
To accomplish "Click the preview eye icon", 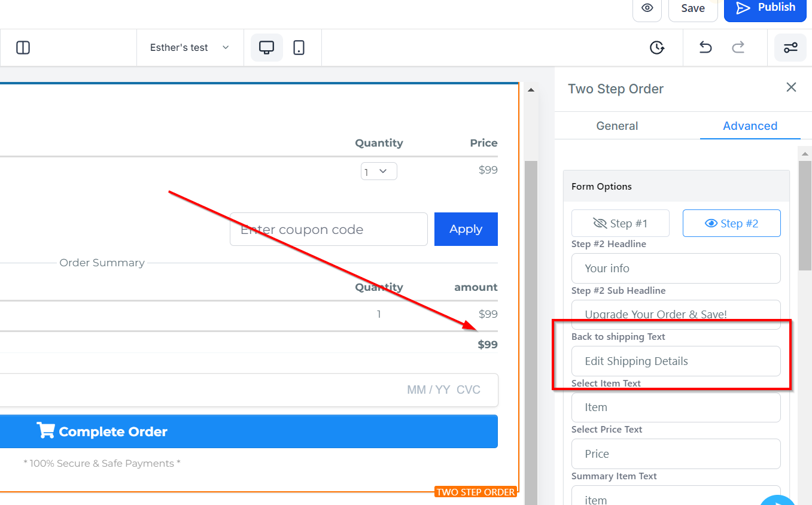I will pos(647,8).
